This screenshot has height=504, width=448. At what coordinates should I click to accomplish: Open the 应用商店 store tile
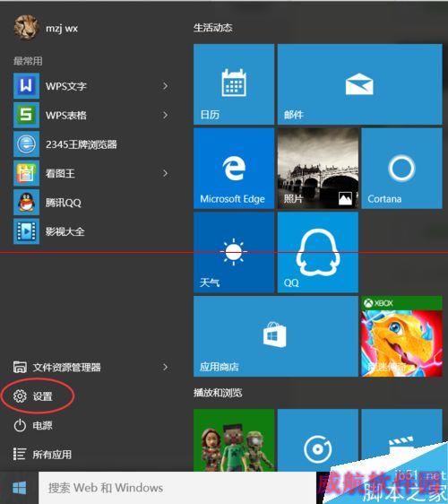click(276, 336)
